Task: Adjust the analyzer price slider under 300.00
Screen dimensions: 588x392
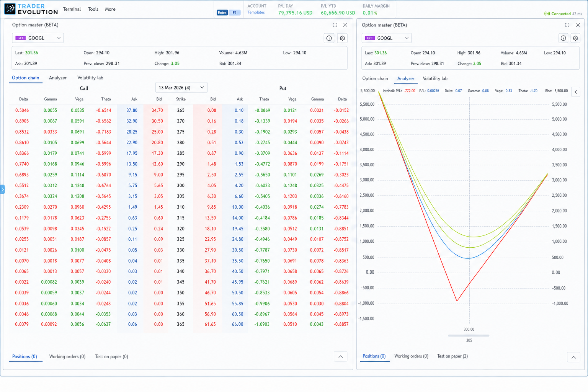Action: click(469, 336)
